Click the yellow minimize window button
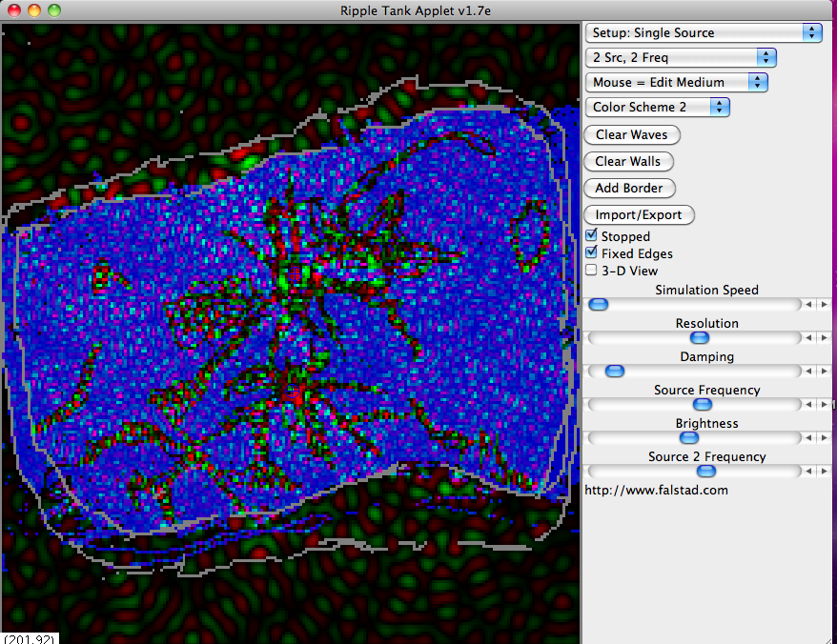 coord(34,10)
